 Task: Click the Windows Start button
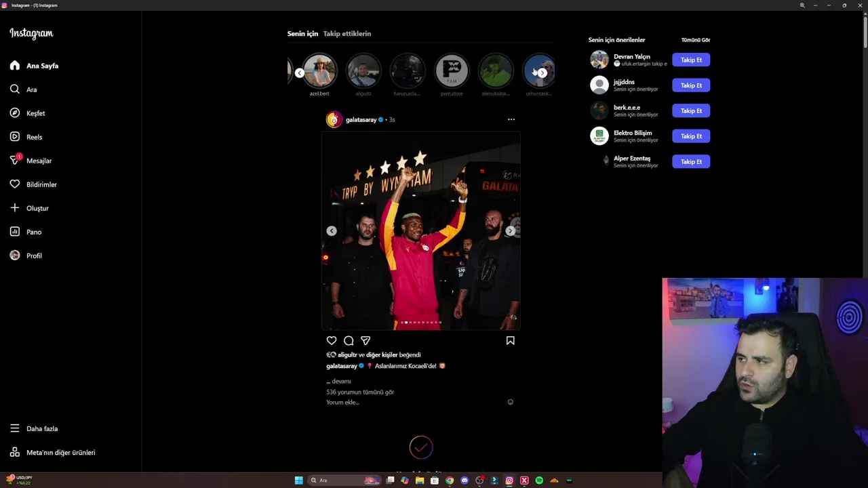(298, 481)
